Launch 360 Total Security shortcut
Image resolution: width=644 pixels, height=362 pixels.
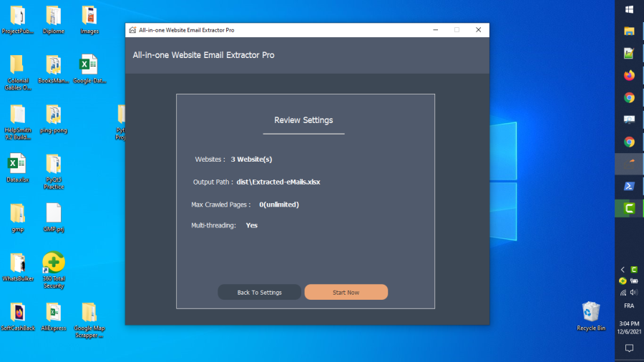(54, 270)
